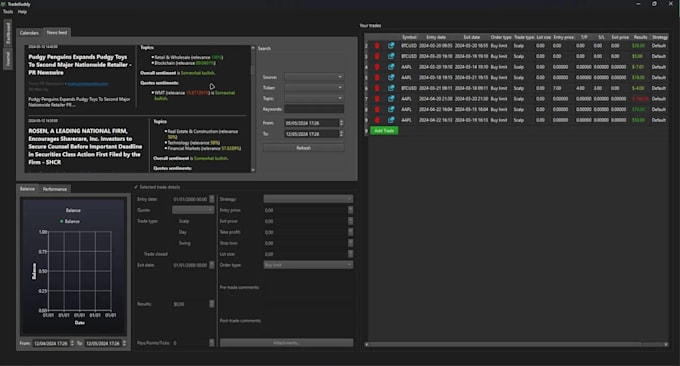
Task: Open the Quote dropdown in trade details
Action: (193, 210)
